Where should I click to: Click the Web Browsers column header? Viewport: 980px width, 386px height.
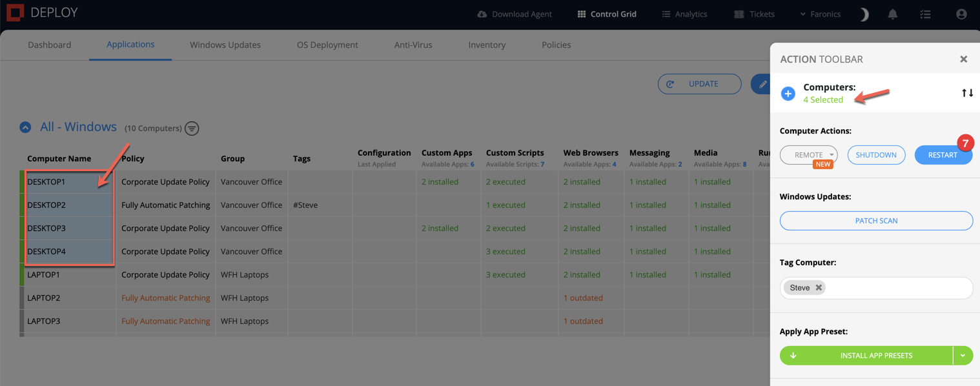(x=591, y=153)
